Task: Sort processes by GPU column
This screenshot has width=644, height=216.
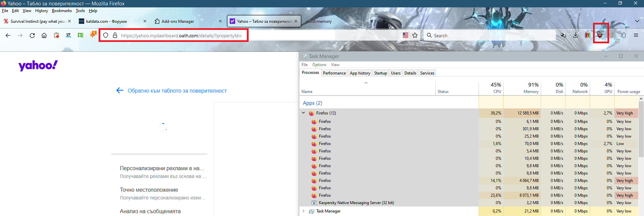Action: click(602, 88)
